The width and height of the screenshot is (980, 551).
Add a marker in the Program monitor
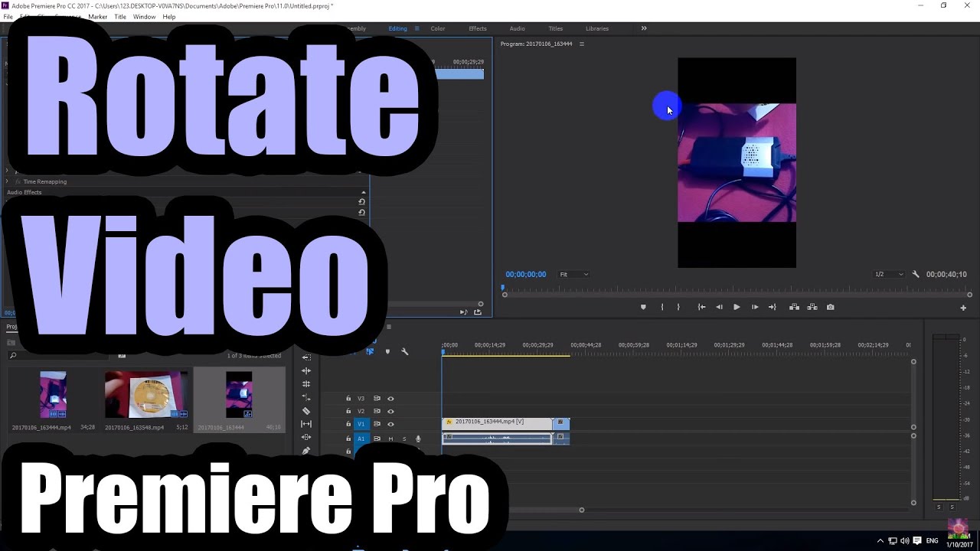[x=643, y=307]
